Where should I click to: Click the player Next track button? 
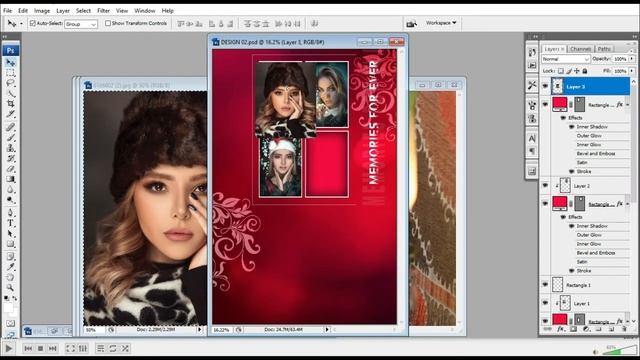coord(53,349)
